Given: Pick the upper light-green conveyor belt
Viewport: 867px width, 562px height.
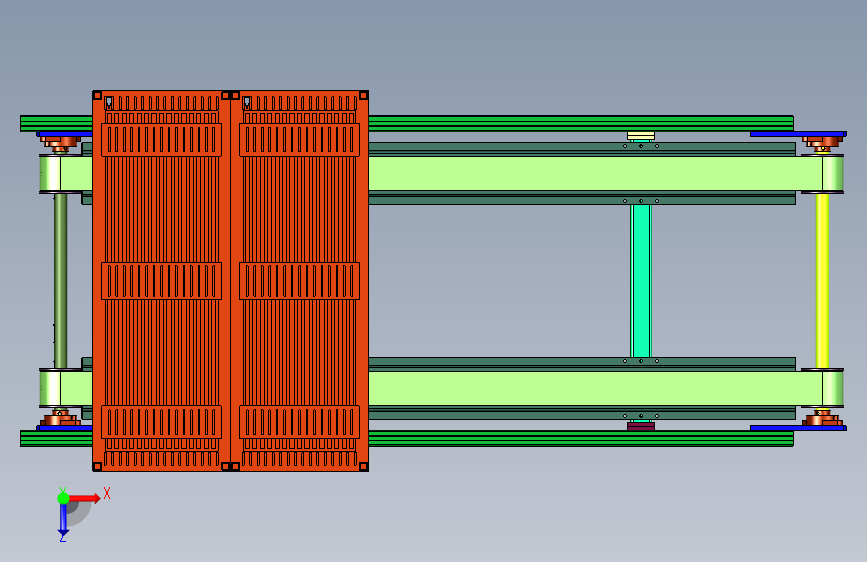Looking at the screenshot, I should click(x=595, y=174).
